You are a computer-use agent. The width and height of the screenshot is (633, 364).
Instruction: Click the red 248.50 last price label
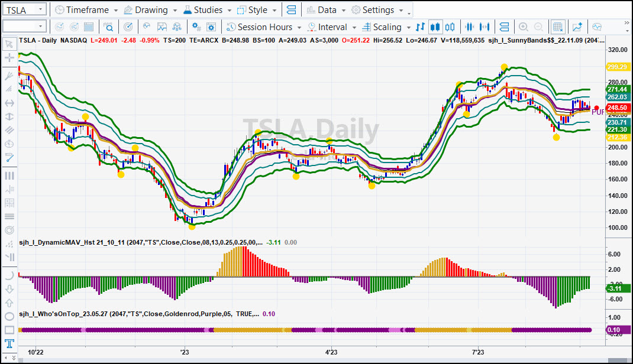coord(618,108)
